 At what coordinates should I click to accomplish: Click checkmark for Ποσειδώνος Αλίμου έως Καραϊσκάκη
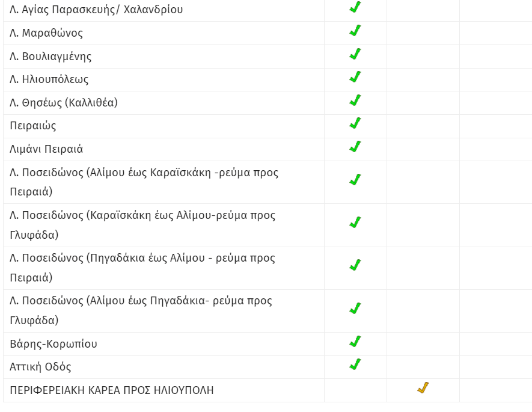click(355, 179)
